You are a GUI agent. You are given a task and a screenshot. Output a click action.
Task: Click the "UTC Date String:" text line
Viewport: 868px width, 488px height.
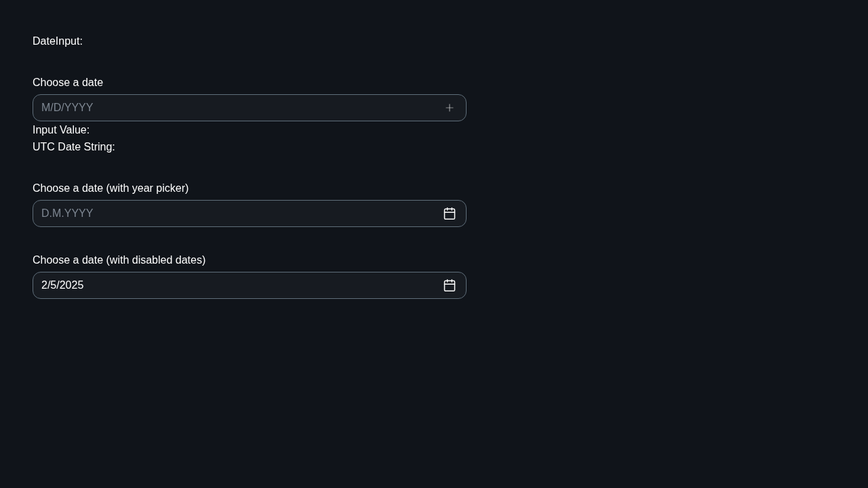coord(74,147)
